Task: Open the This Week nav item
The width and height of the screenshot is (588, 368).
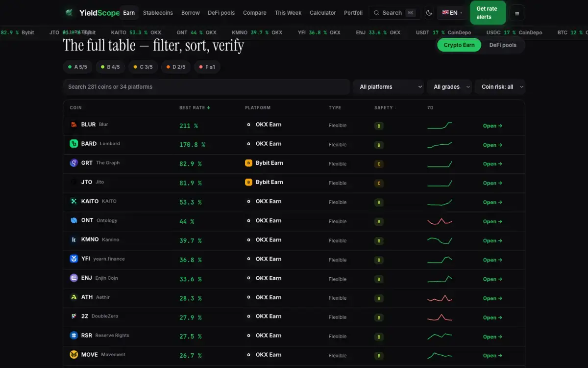Action: coord(288,13)
